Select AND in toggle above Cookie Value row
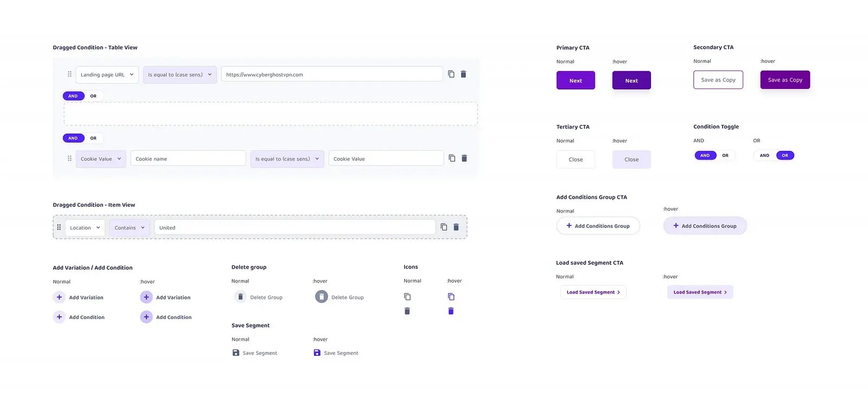 (73, 138)
